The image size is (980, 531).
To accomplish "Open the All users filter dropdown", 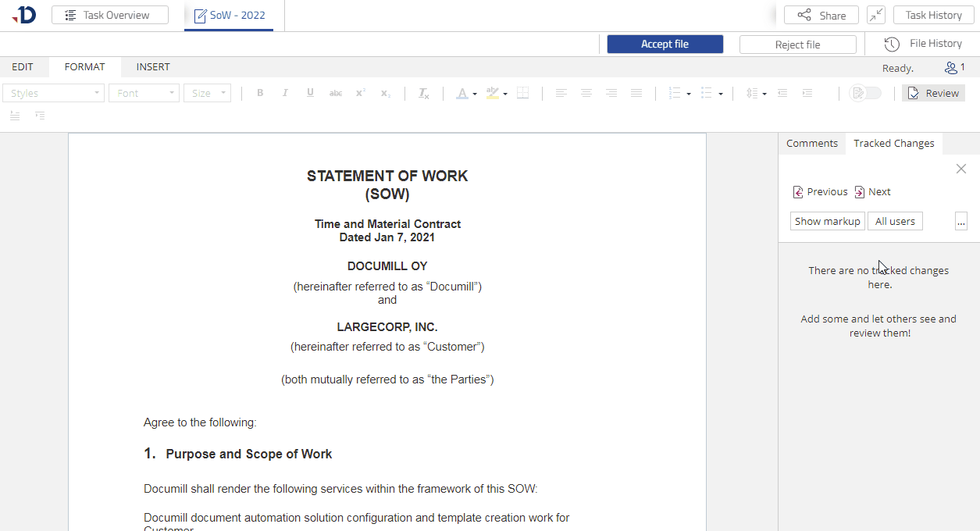I will pyautogui.click(x=895, y=221).
